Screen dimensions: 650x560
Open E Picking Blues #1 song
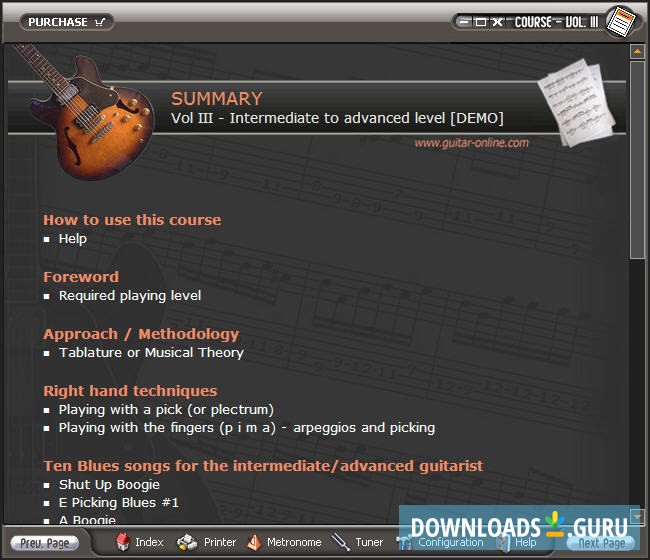pos(119,503)
